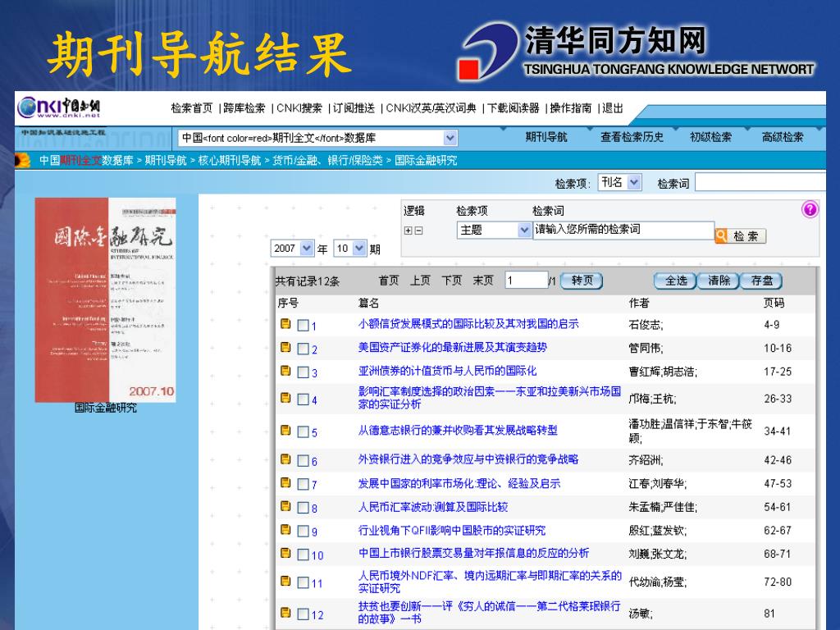The height and width of the screenshot is (630, 840).
Task: Tick checkbox for record 3
Action: pos(304,372)
